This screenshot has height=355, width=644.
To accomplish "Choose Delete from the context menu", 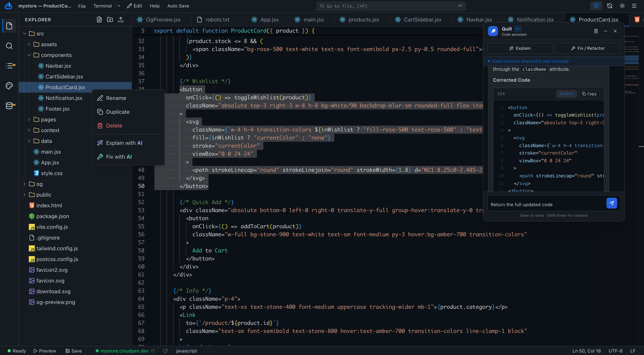I will [128, 126].
